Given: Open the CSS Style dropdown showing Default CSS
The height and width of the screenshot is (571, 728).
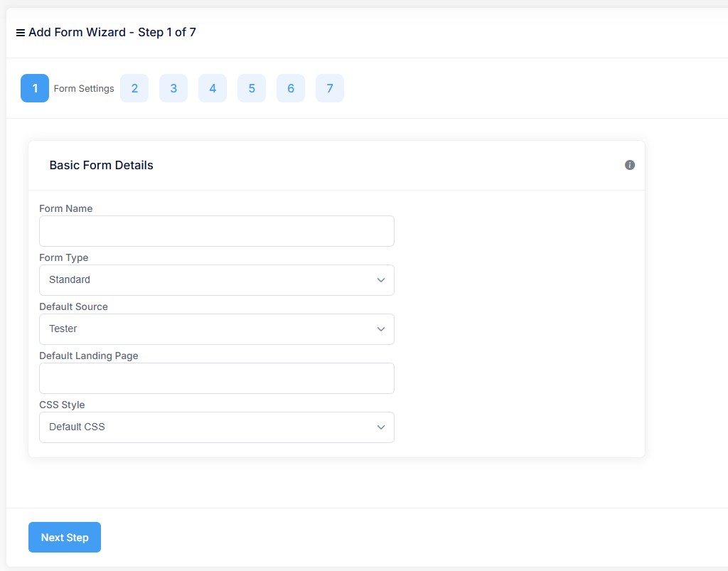Looking at the screenshot, I should [x=217, y=427].
